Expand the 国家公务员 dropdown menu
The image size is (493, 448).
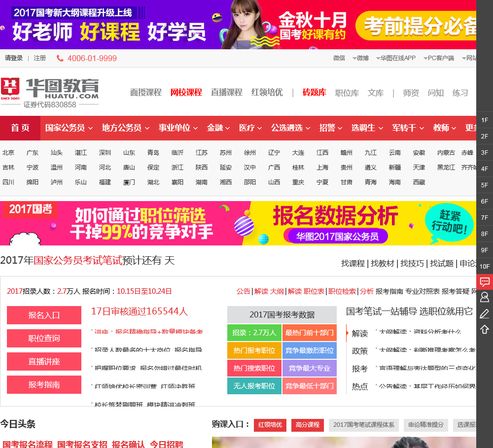69,128
